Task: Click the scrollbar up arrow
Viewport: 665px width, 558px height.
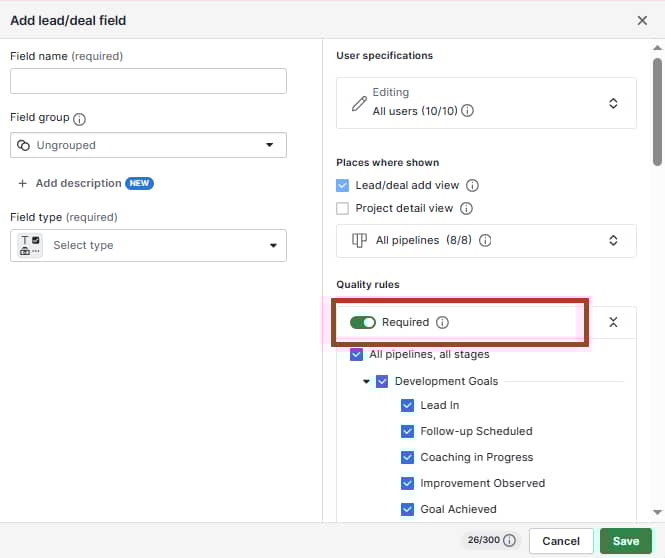Action: pos(657,48)
